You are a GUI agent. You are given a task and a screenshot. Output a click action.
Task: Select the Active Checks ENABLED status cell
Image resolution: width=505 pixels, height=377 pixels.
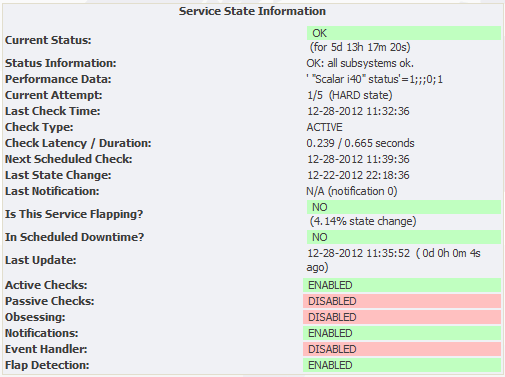click(402, 285)
